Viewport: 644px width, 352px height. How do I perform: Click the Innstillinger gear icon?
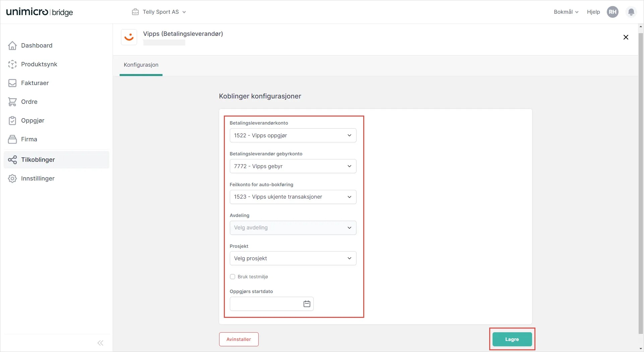pyautogui.click(x=12, y=179)
